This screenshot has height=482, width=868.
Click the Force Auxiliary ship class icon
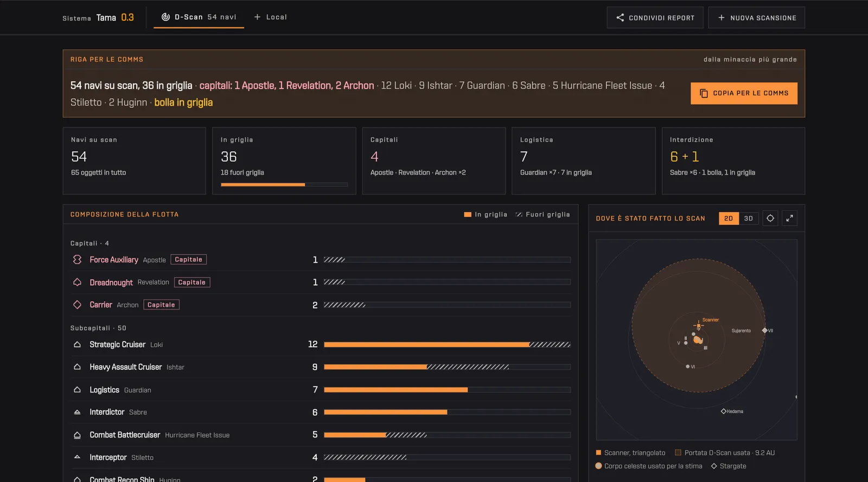pos(77,260)
